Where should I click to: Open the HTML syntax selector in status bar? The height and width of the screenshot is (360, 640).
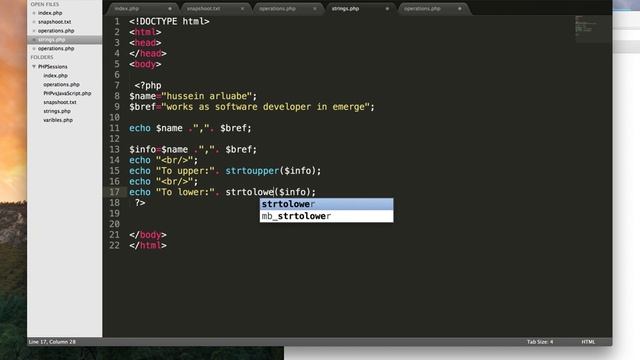point(588,342)
